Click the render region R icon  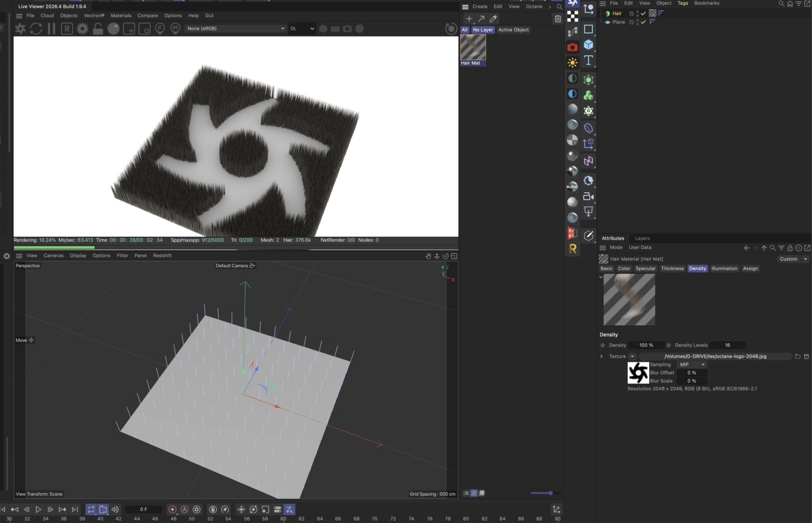coord(67,28)
